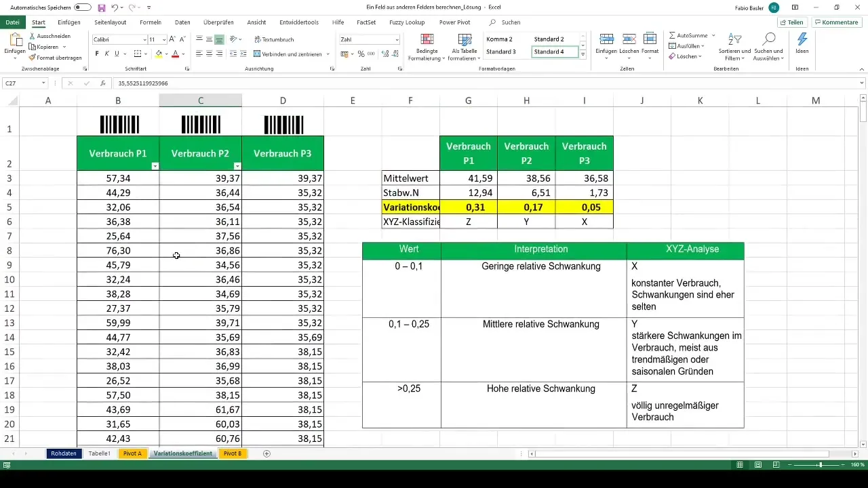Image resolution: width=868 pixels, height=488 pixels.
Task: Decrease cell indent
Action: (233, 54)
